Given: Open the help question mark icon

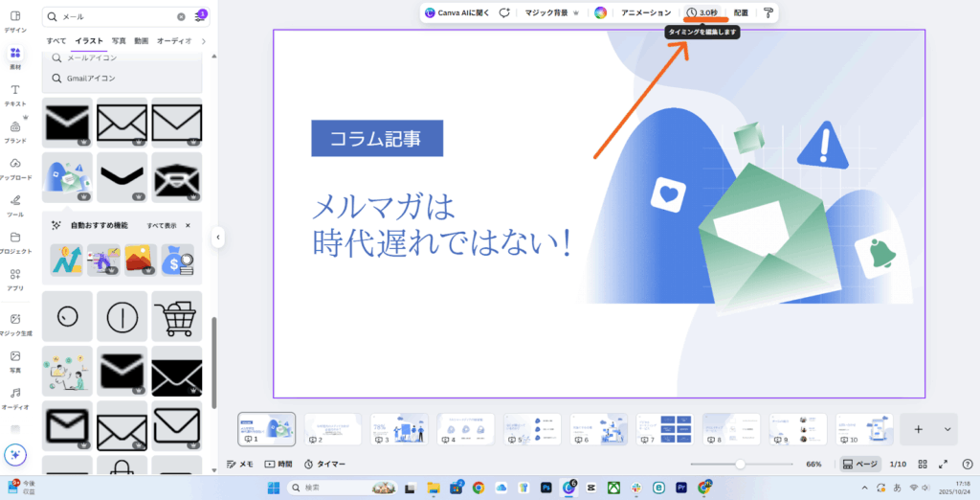Looking at the screenshot, I should (x=965, y=464).
